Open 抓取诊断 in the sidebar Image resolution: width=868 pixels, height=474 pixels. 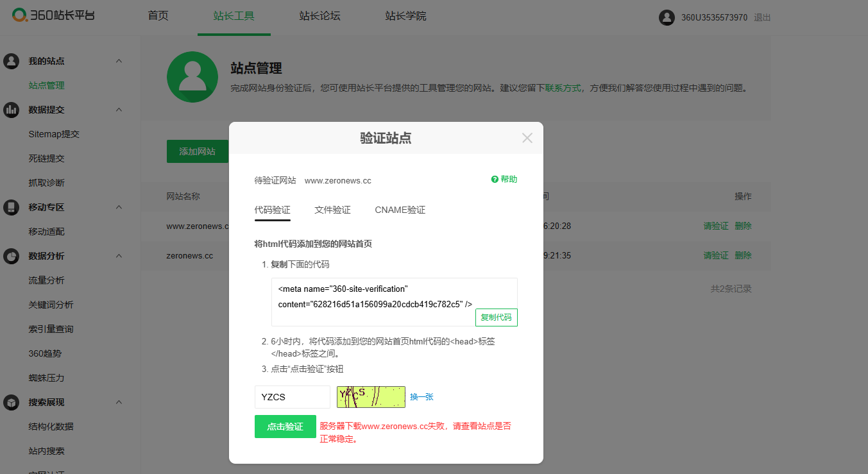pyautogui.click(x=46, y=183)
